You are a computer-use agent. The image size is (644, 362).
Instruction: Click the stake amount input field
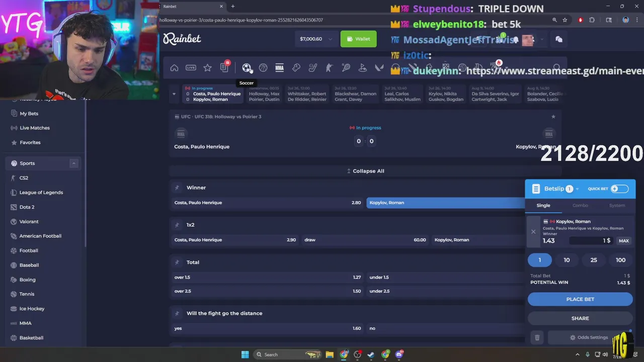click(x=591, y=241)
